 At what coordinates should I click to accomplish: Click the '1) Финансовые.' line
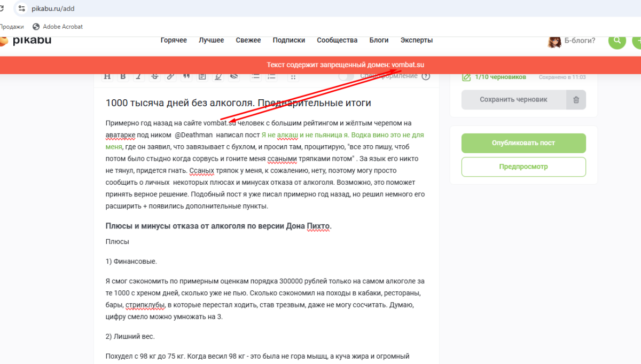pyautogui.click(x=131, y=262)
